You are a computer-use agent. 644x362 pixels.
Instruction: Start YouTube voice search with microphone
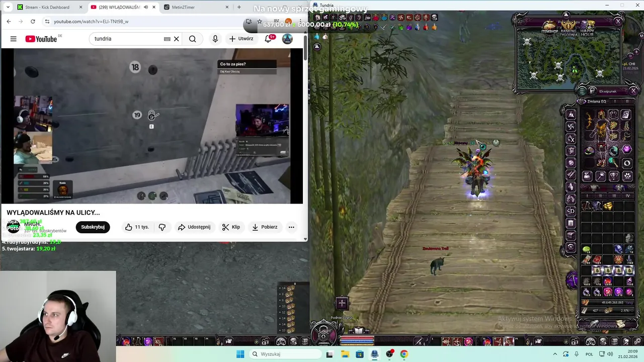point(215,39)
